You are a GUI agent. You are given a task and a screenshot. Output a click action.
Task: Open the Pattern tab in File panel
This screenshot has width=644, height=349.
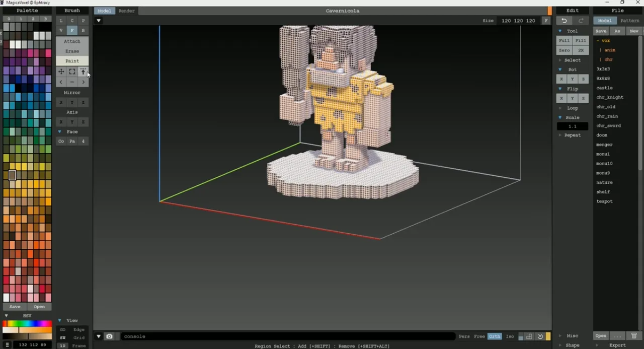[x=629, y=21]
